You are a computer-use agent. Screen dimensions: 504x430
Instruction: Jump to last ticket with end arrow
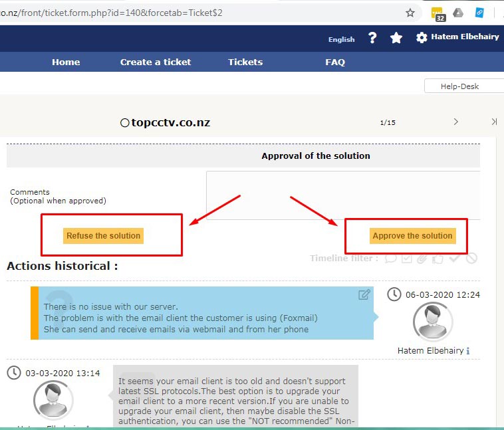click(494, 122)
